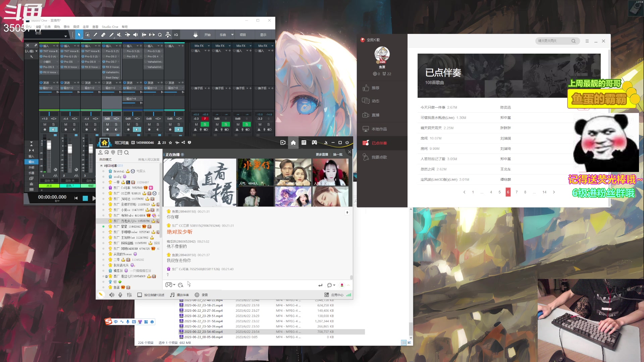Click the mixer wrench settings icon
Screen dimensions: 644x362
pyautogui.click(x=32, y=57)
